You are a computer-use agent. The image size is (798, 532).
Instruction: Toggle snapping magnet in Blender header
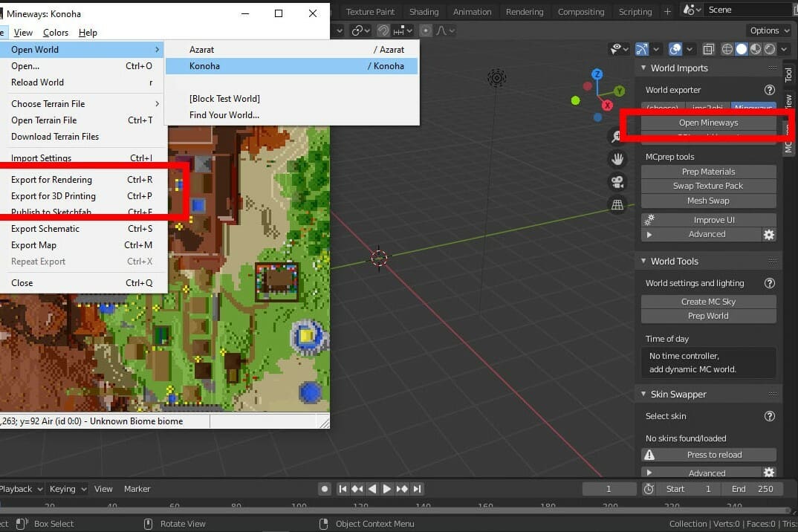click(383, 30)
